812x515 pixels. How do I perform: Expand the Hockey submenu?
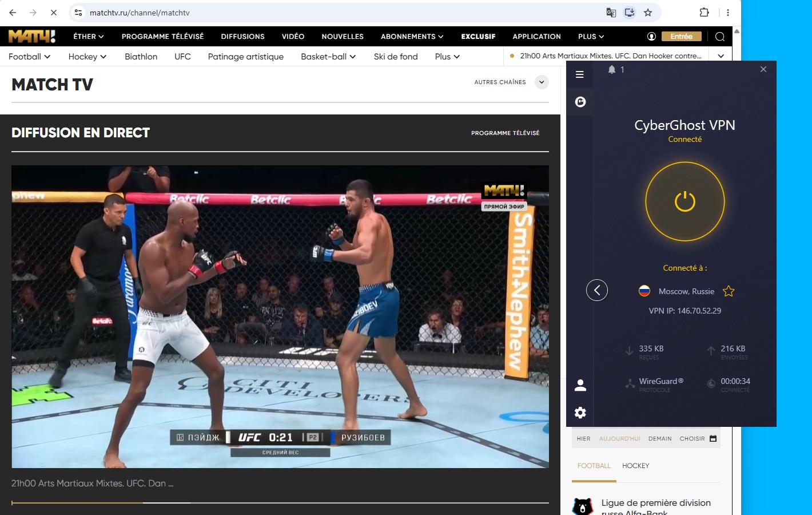[87, 56]
